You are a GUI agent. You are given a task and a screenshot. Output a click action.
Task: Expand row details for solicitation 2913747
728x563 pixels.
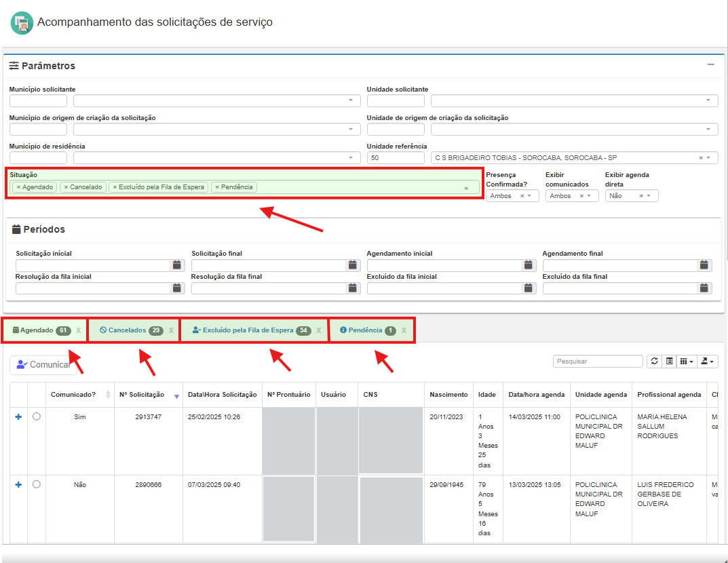click(x=18, y=416)
